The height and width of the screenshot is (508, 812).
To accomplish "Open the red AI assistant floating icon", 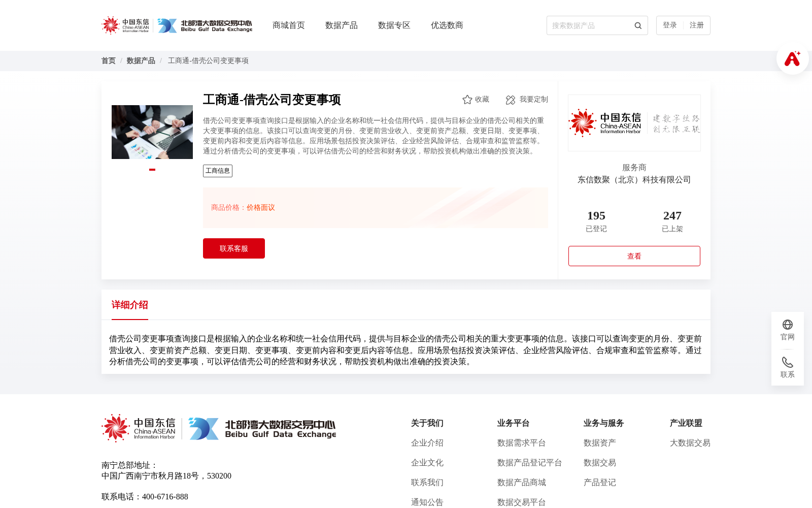I will click(792, 58).
